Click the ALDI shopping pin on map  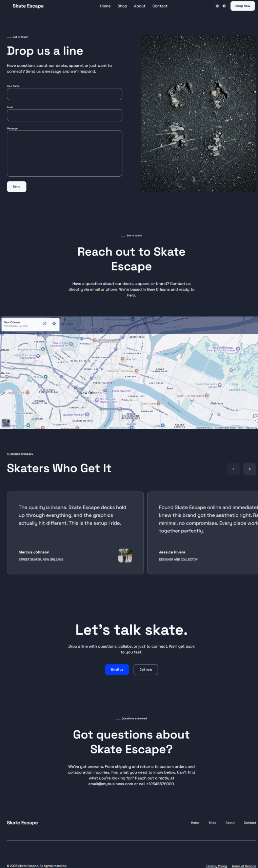click(x=163, y=425)
